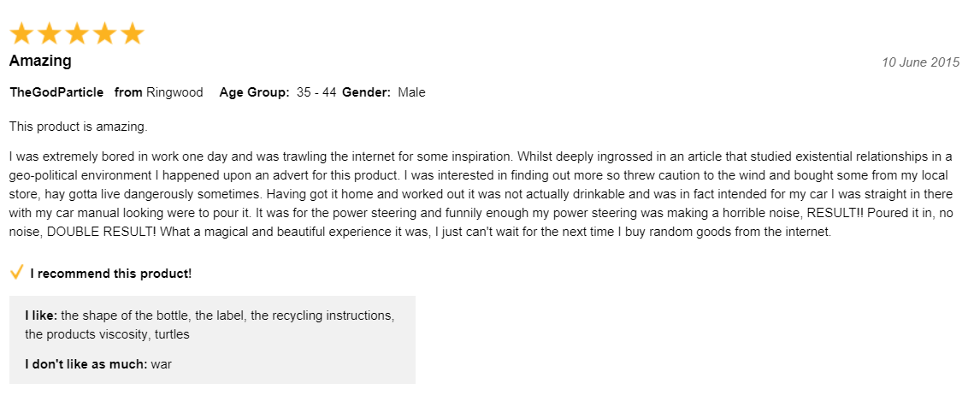Click the Ringwood location text
Screen dimensions: 980x395
coord(174,92)
